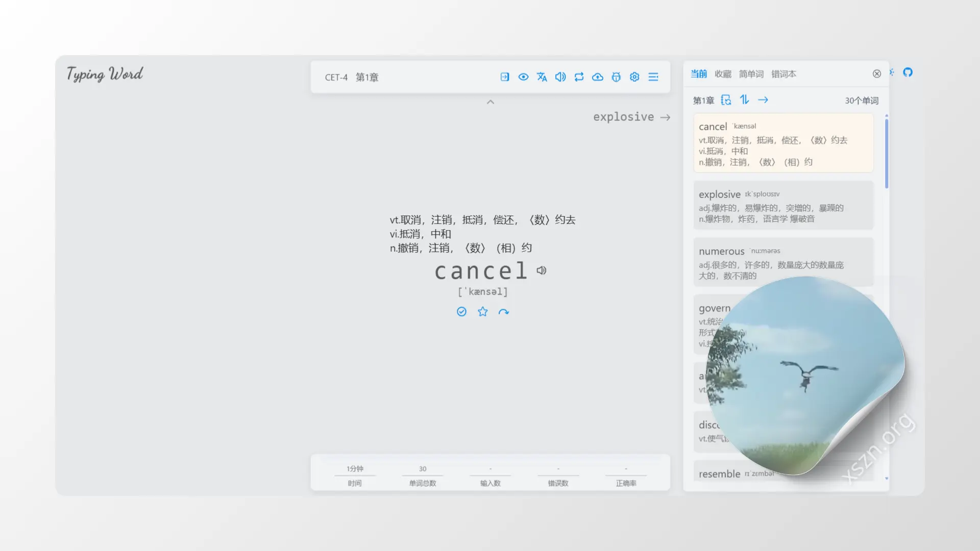The width and height of the screenshot is (980, 551).
Task: Select the explosive word card in list
Action: [x=783, y=206]
